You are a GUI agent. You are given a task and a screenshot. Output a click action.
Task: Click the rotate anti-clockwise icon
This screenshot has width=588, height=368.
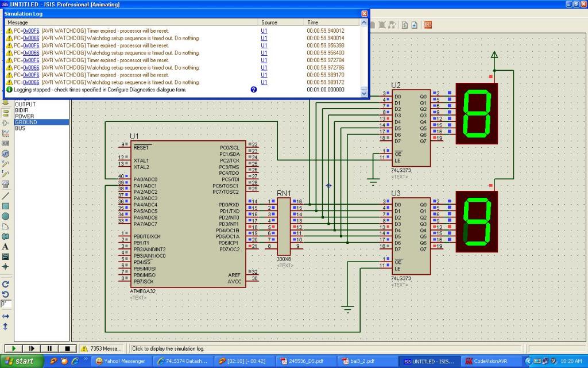6,294
